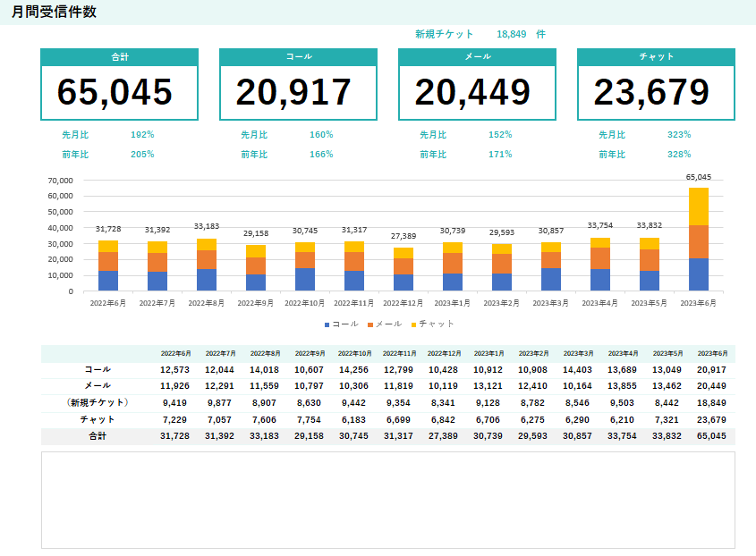Click the 先月比 323% value under チャット
Image resolution: width=756 pixels, height=556 pixels.
(678, 134)
